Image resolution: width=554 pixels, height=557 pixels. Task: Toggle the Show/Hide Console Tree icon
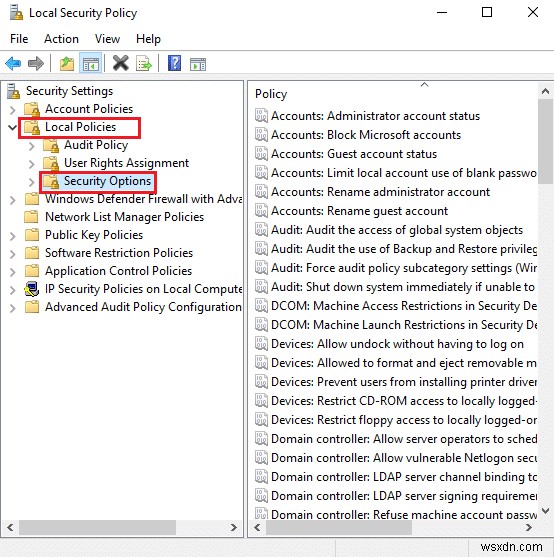click(91, 64)
